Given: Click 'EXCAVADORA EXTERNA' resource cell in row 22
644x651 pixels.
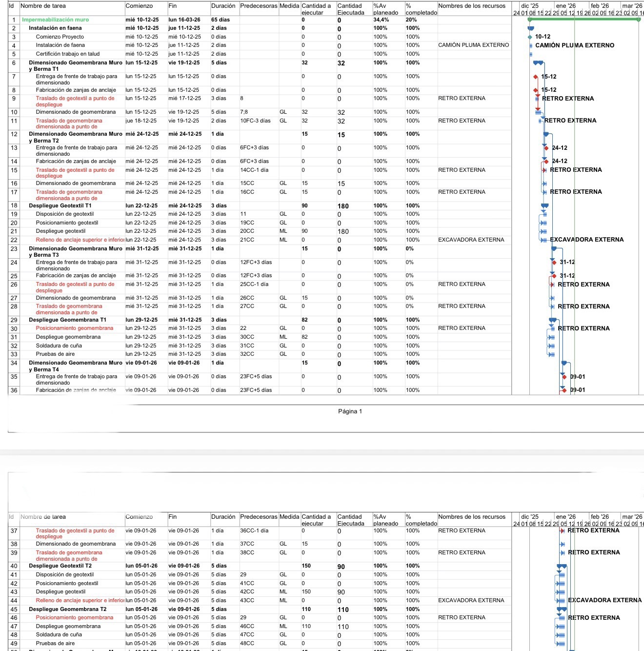Looking at the screenshot, I should tap(471, 240).
